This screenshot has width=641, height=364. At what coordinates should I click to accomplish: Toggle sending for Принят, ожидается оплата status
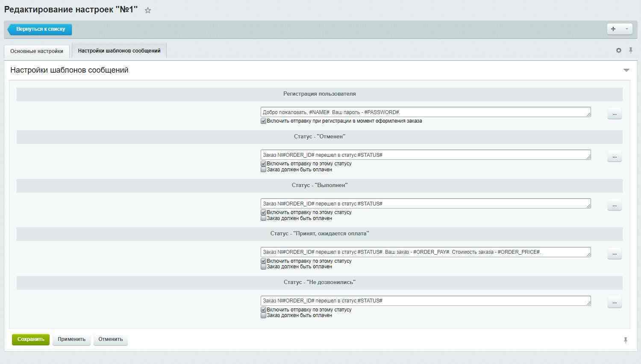pyautogui.click(x=263, y=261)
